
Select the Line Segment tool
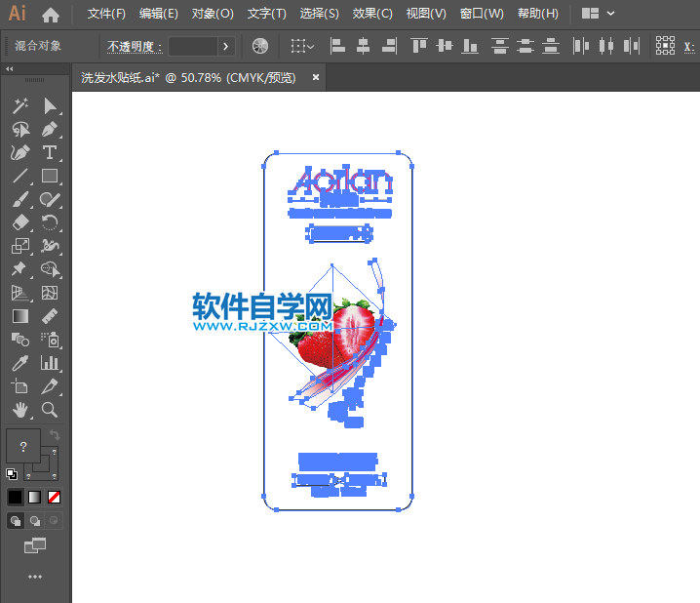[20, 176]
